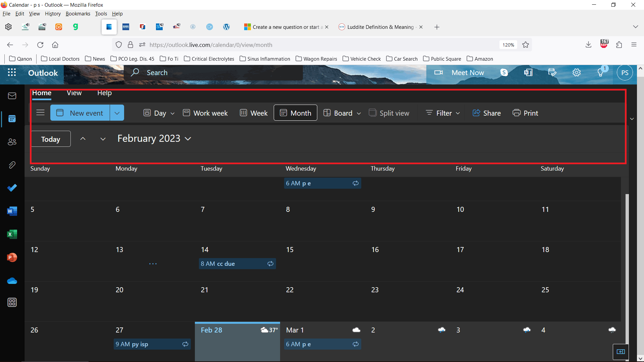This screenshot has height=362, width=644.
Task: Open Outlook settings gear in header
Action: [577, 72]
